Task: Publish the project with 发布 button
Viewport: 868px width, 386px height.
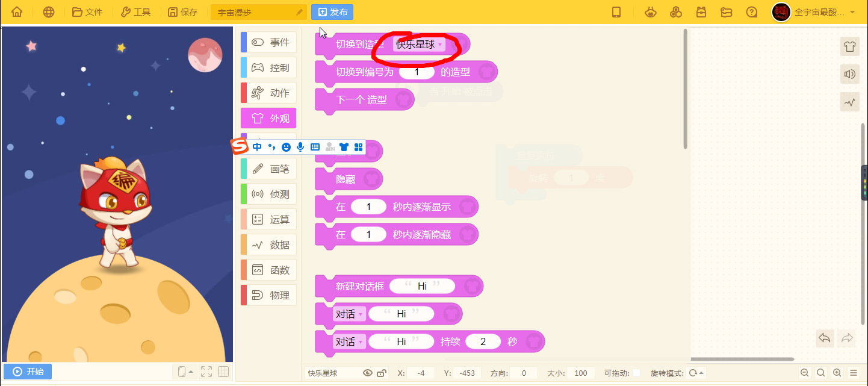Action: [332, 12]
